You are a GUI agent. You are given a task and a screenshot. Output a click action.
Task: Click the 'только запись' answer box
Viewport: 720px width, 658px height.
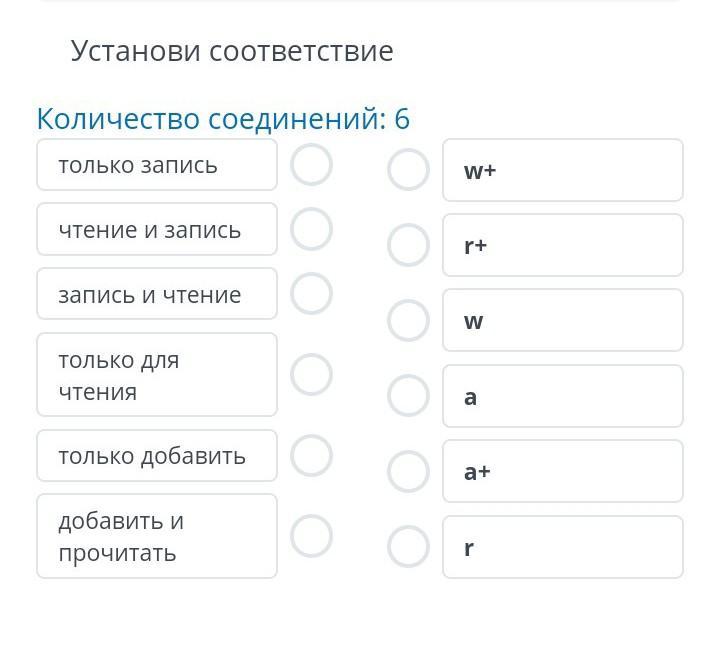tap(157, 165)
